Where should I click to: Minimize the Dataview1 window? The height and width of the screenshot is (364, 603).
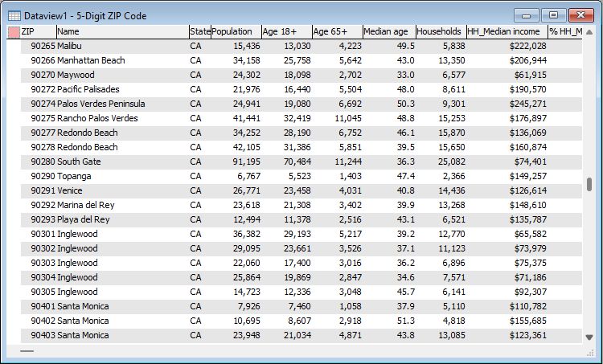[527, 16]
